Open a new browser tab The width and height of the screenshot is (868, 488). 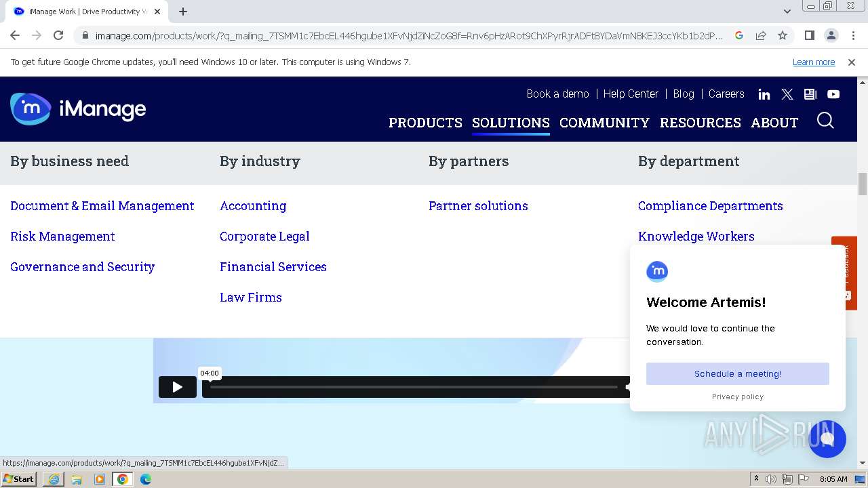pyautogui.click(x=183, y=12)
